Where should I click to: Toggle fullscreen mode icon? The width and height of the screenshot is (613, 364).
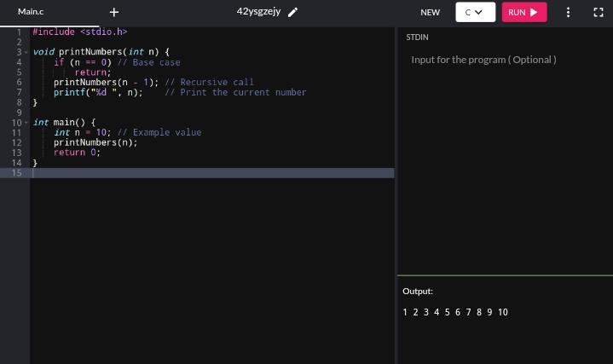click(599, 13)
